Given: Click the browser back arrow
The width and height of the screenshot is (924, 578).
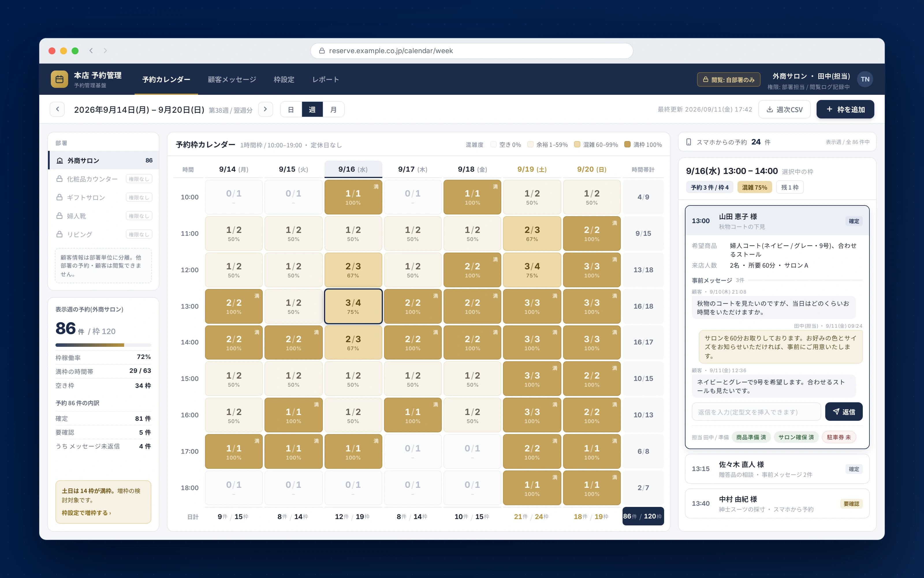Looking at the screenshot, I should [91, 51].
